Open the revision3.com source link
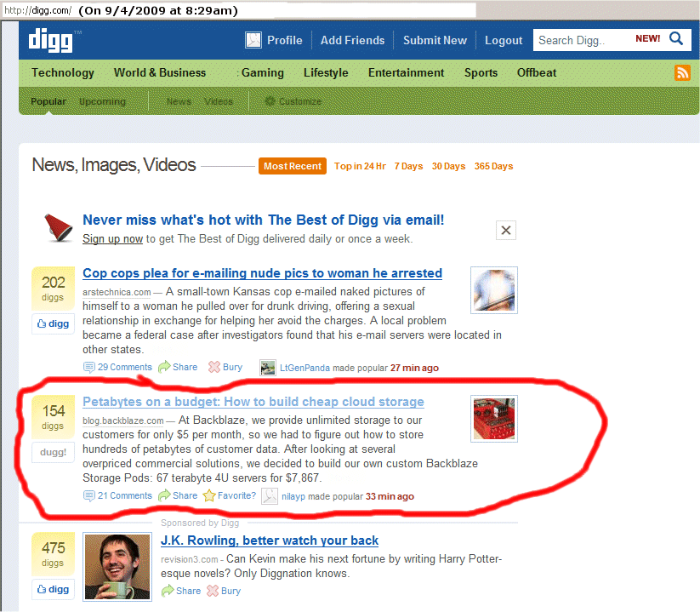The height and width of the screenshot is (612, 700). [x=190, y=559]
